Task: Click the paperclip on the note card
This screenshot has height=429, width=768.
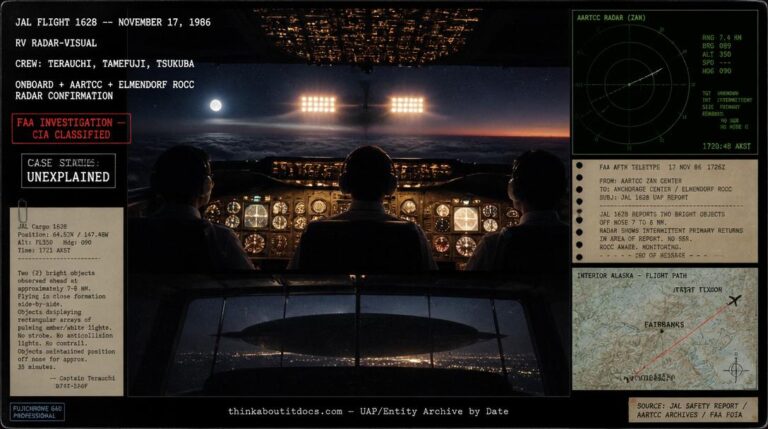Action: 22,211
